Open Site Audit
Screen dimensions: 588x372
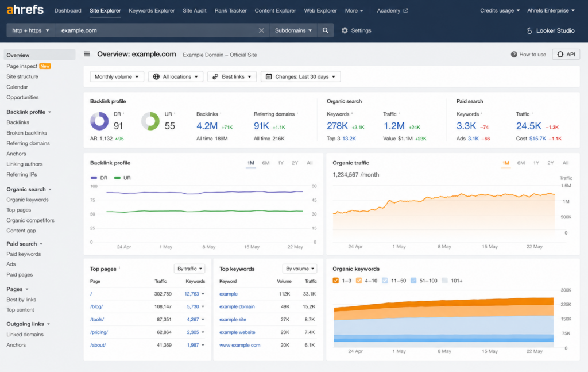[194, 10]
